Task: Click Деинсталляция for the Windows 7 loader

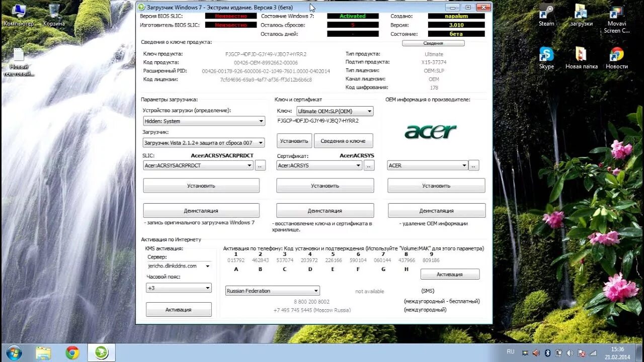Action: point(201,211)
